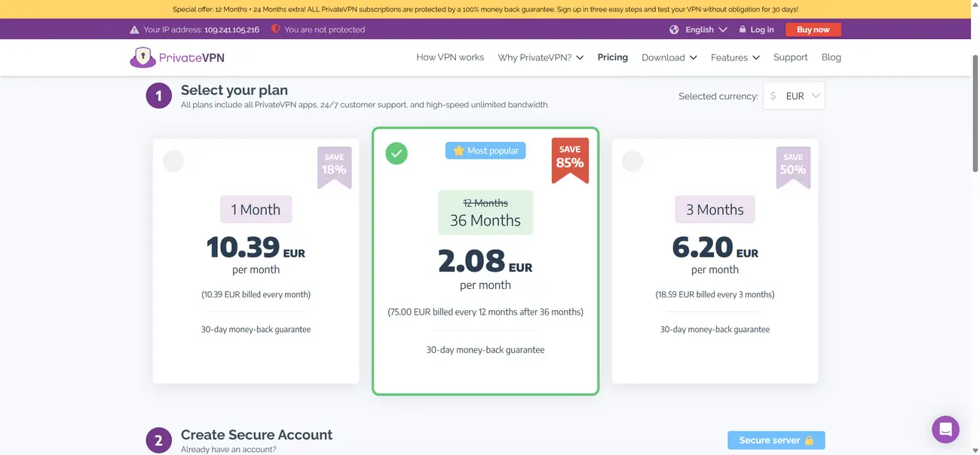Select the 3 Months plan radio button
This screenshot has height=455, width=980.
tap(632, 161)
